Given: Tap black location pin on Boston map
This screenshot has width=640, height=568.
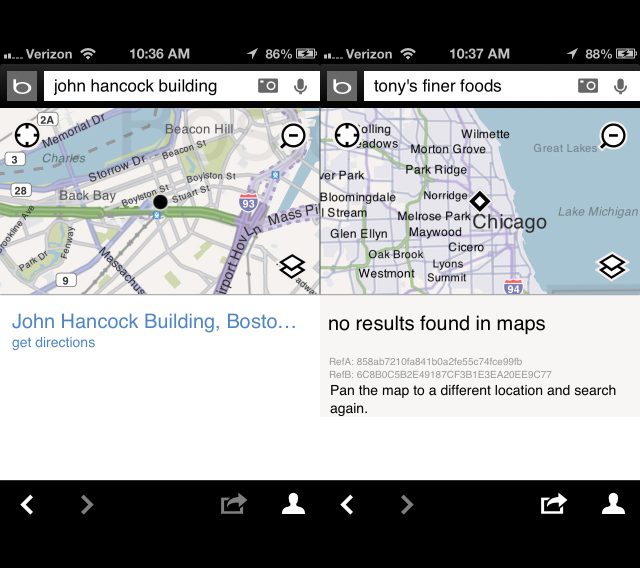Looking at the screenshot, I should point(160,202).
